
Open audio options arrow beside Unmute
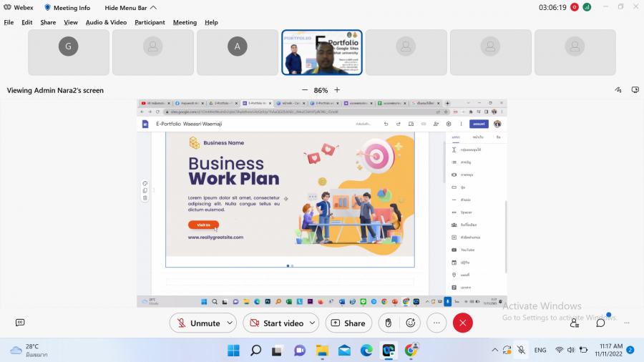[230, 323]
